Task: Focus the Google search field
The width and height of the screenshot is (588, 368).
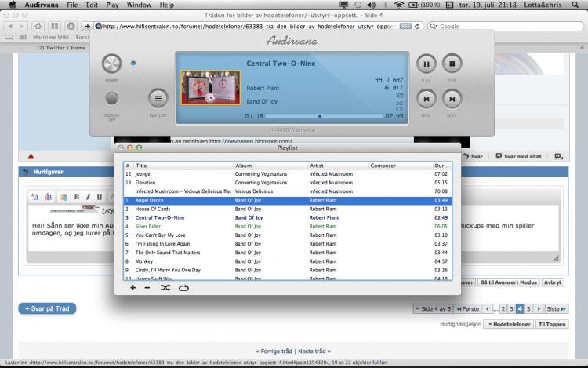Action: (x=506, y=26)
